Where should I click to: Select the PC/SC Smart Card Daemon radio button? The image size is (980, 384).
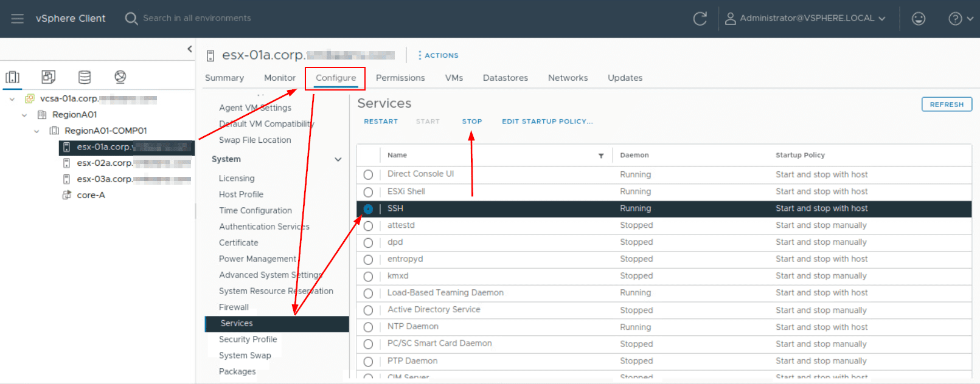point(368,345)
